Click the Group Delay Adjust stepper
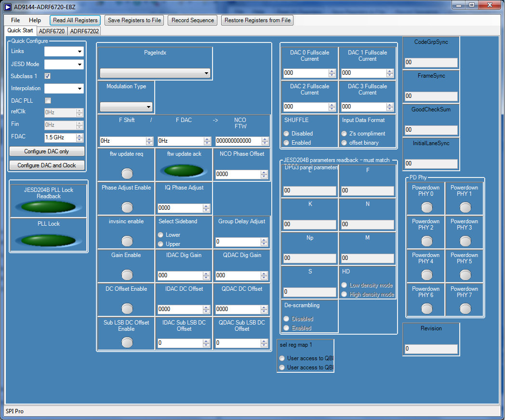This screenshot has width=505, height=420. tap(264, 242)
